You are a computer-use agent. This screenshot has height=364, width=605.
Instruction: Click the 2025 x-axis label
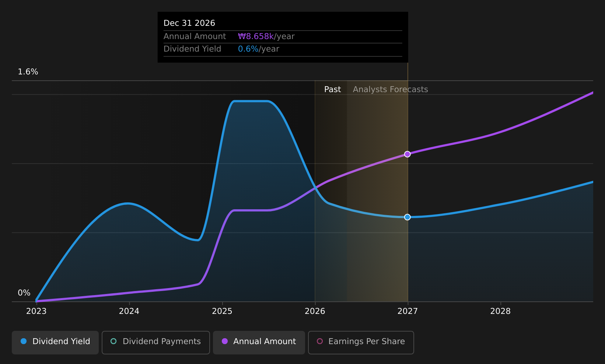coord(222,311)
